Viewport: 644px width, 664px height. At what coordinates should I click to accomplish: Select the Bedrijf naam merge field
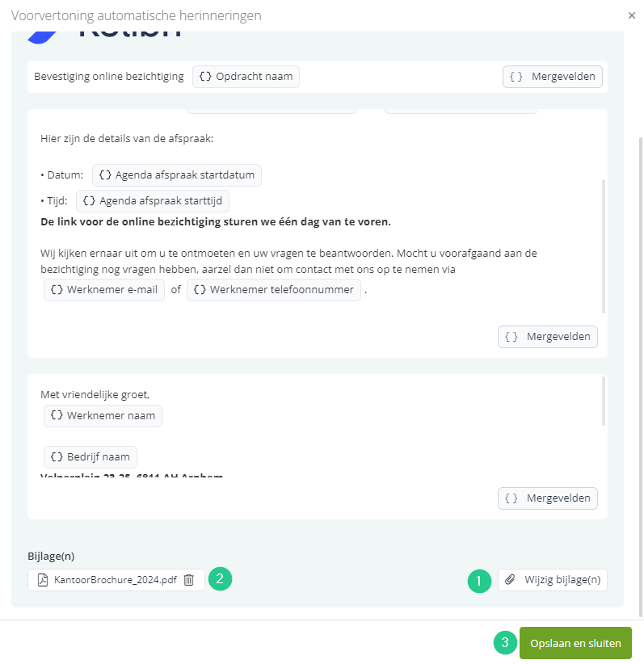coord(90,457)
